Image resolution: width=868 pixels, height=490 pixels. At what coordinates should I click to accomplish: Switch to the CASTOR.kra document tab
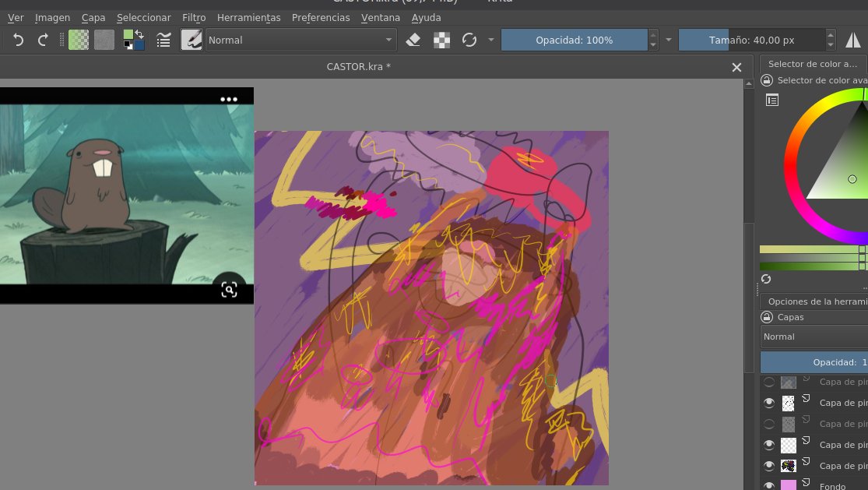point(359,66)
